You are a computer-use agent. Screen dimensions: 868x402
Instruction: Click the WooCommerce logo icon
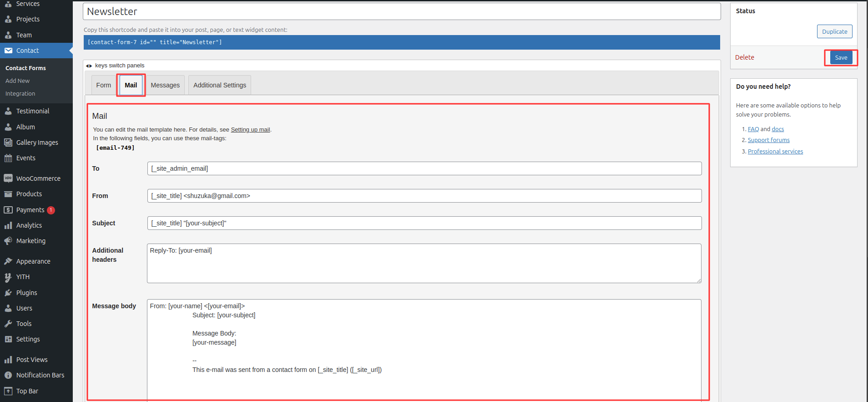[8, 178]
